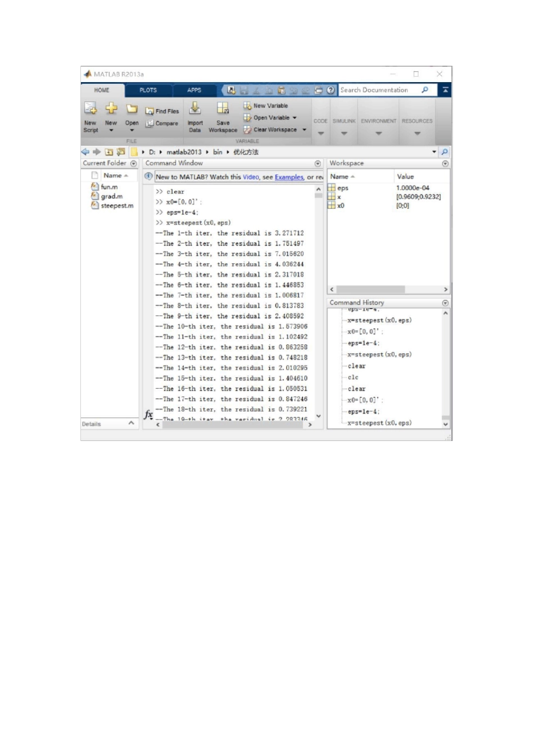Click the Command Window vertical scrollbar thumb
The image size is (534, 756).
pyautogui.click(x=318, y=196)
